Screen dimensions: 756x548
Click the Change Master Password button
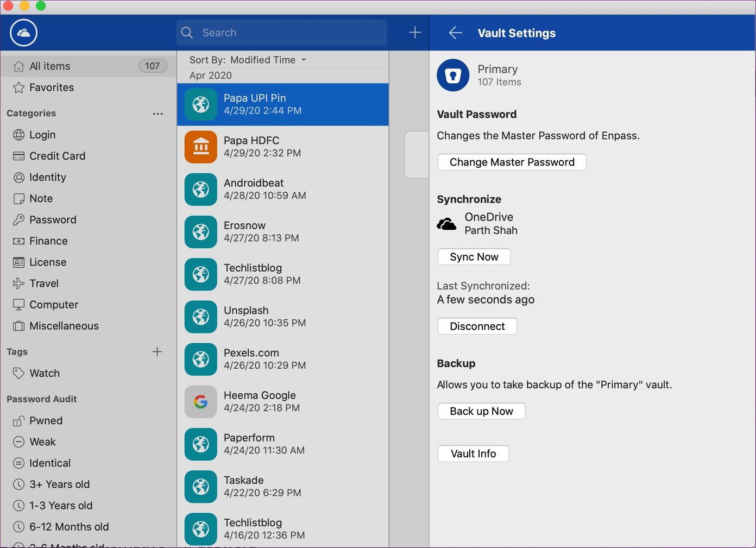click(x=512, y=162)
